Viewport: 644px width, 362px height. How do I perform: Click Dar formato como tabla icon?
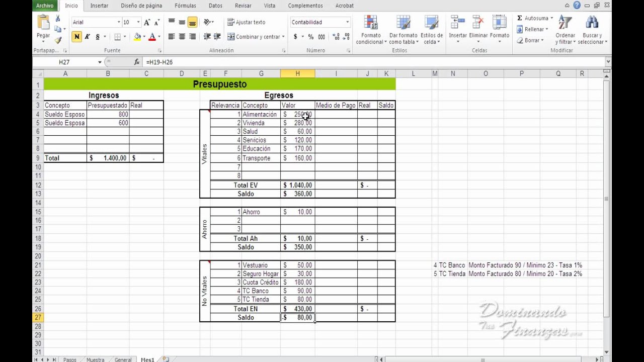pos(403,23)
